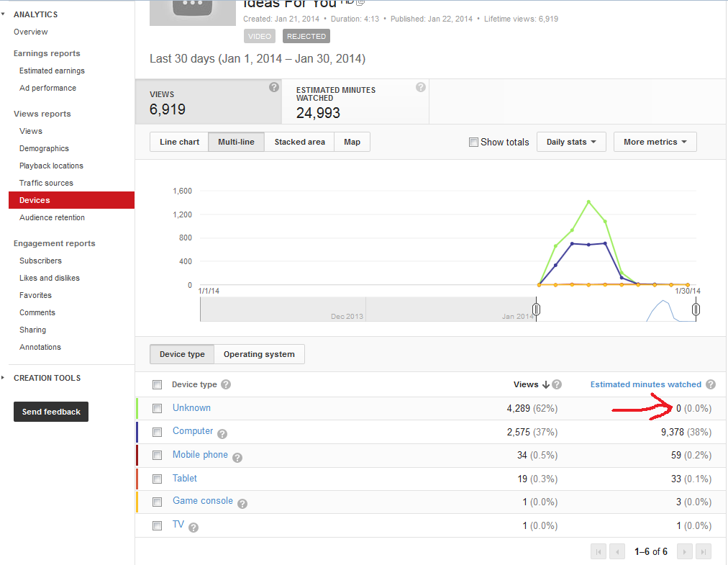This screenshot has width=728, height=565.
Task: Open Annotations report
Action: coord(40,347)
